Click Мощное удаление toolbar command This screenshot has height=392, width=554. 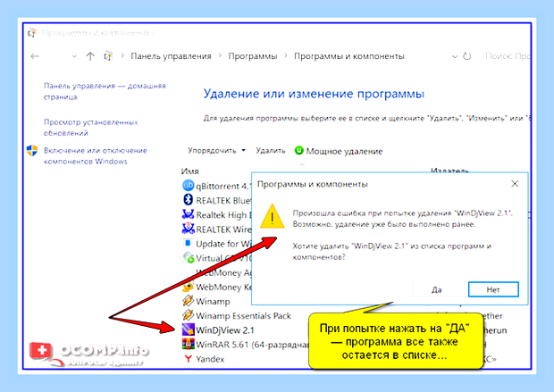[x=344, y=151]
